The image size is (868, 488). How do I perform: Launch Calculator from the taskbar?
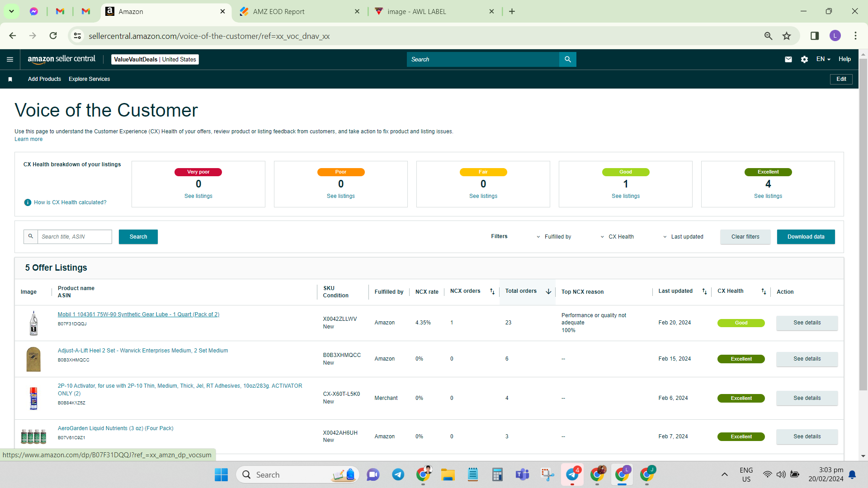(x=497, y=474)
